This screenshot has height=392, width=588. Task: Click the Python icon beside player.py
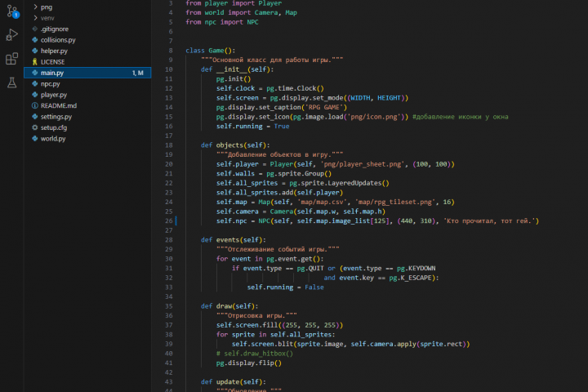[x=35, y=95]
